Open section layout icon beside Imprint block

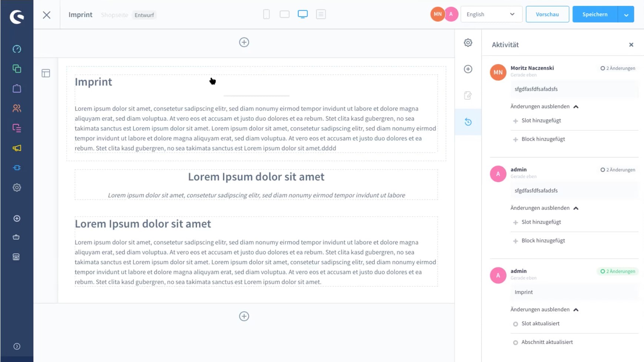point(46,73)
